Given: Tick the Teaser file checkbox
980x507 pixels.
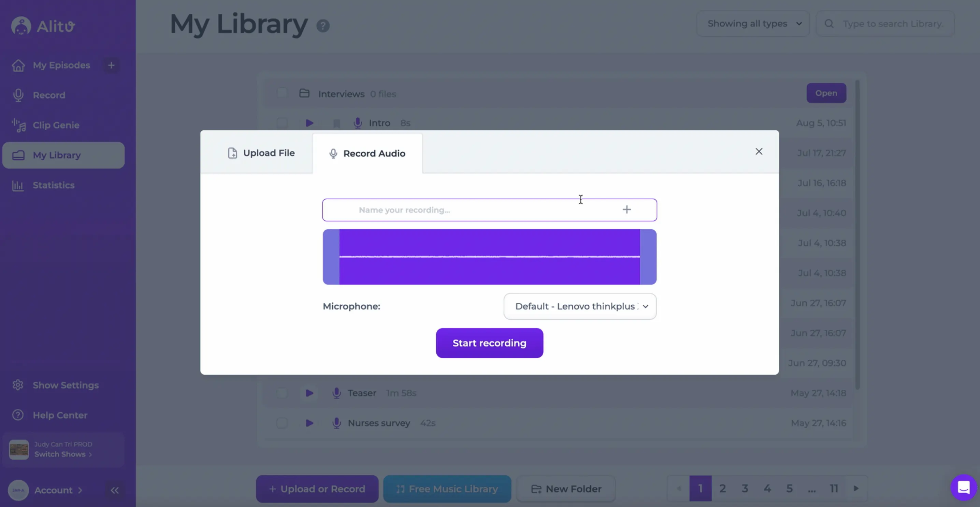Looking at the screenshot, I should pyautogui.click(x=282, y=393).
